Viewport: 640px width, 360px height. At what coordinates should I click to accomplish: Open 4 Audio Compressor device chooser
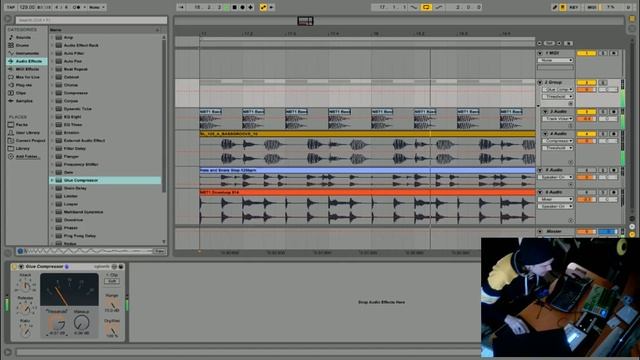pyautogui.click(x=558, y=141)
